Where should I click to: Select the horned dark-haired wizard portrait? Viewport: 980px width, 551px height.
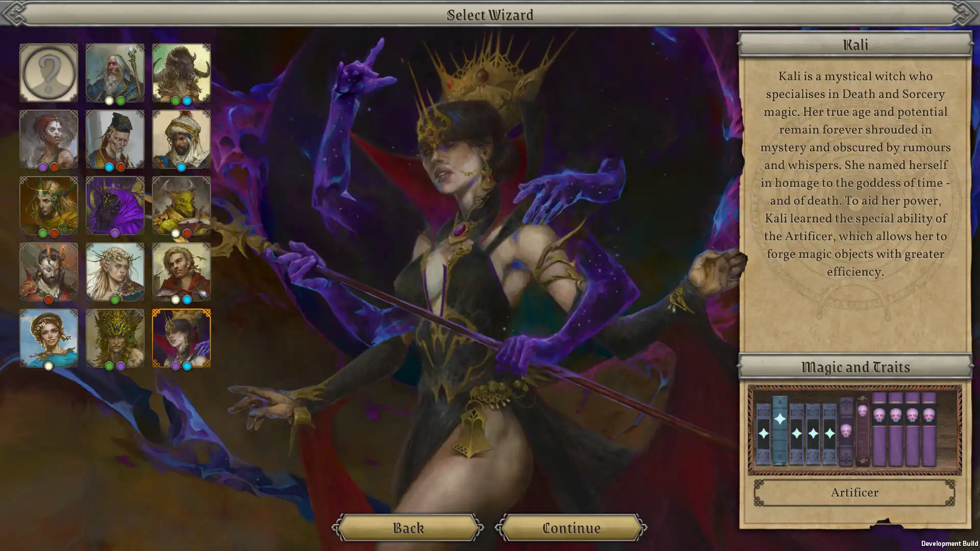tap(48, 271)
